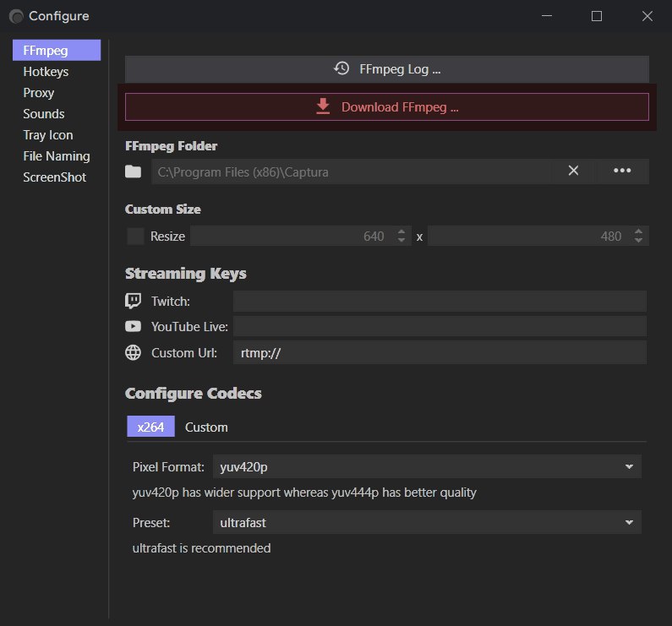Viewport: 672px width, 626px height.
Task: Open the Hotkeys settings section
Action: [46, 72]
